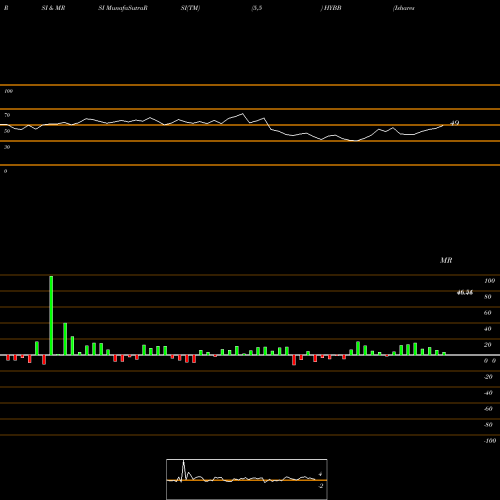Click the MR axis label '20'
The width and height of the screenshot is (500, 500).
[x=488, y=345]
